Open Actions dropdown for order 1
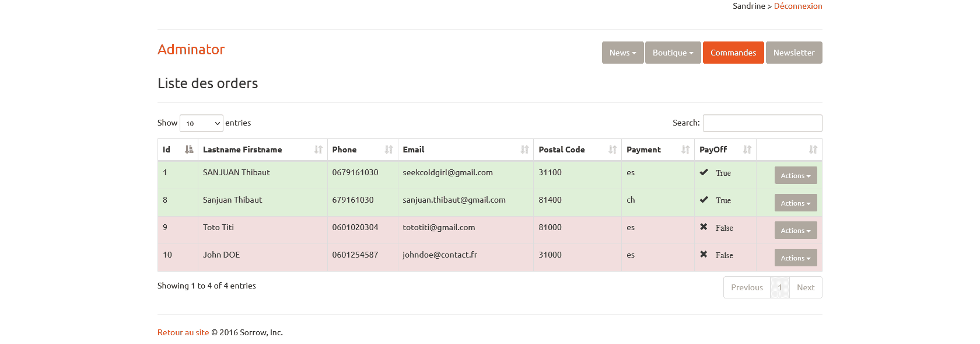The width and height of the screenshot is (980, 344). (x=796, y=175)
